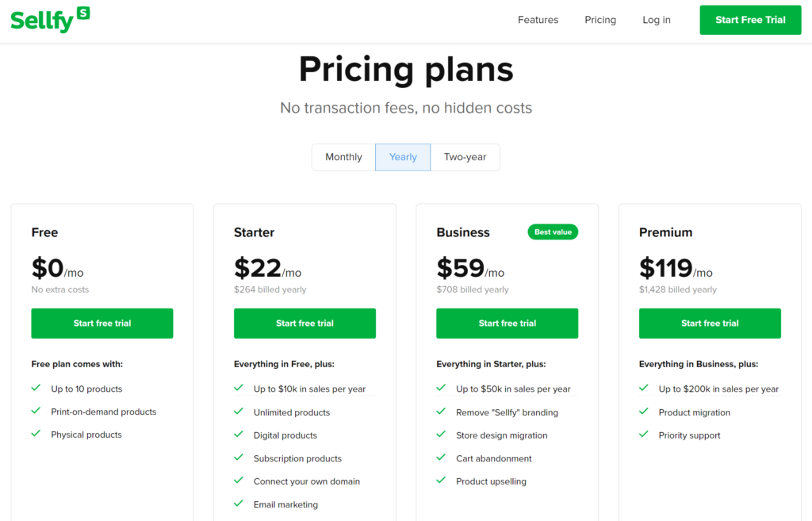This screenshot has width=812, height=521.
Task: Start free trial for Business plan
Action: [x=507, y=324]
